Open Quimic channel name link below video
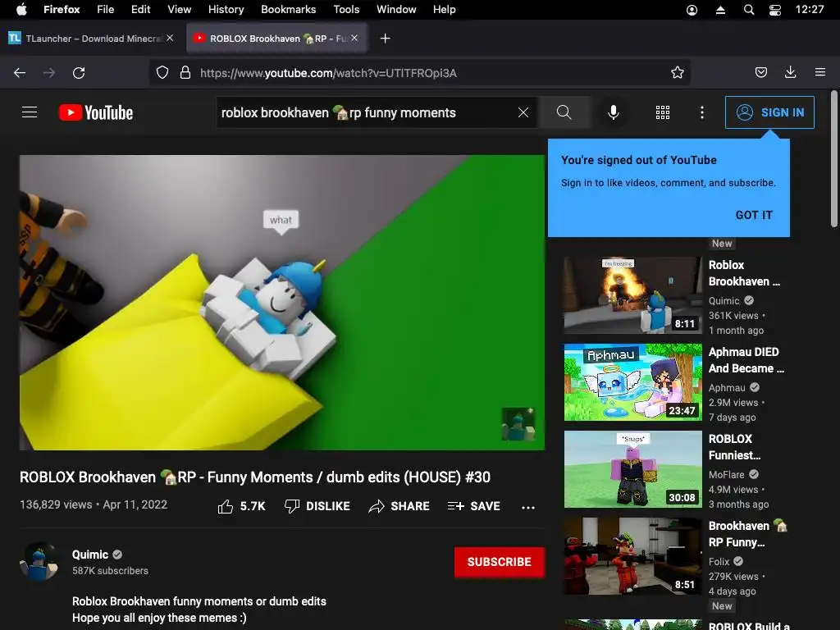 click(x=90, y=555)
